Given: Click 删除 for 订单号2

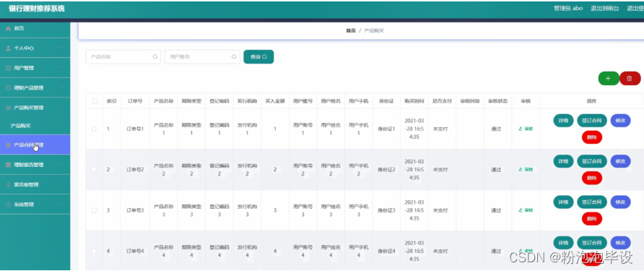Looking at the screenshot, I should tap(592, 178).
